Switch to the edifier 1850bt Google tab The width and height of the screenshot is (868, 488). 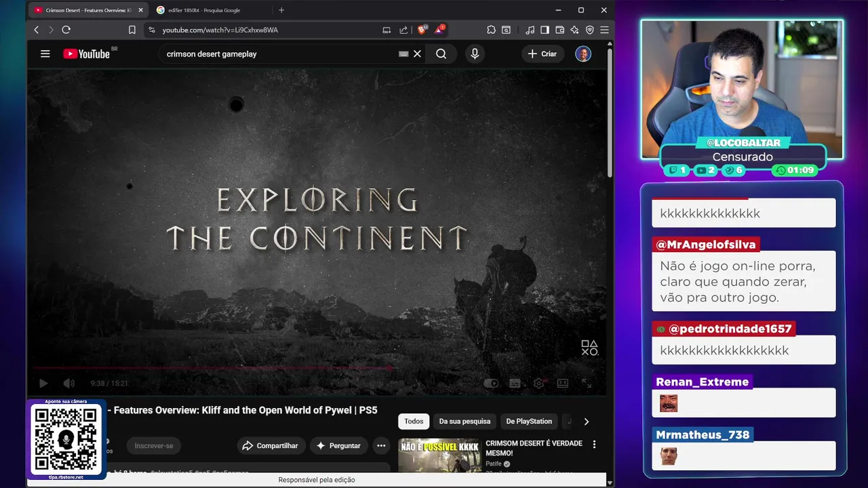point(203,10)
